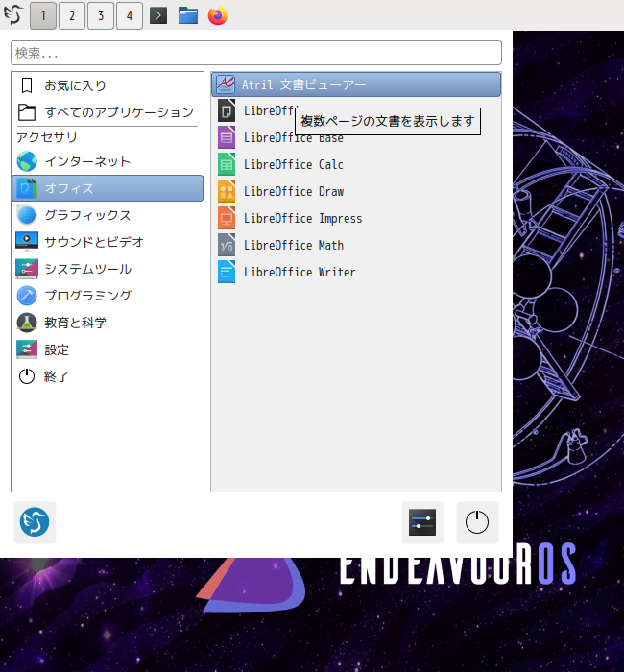Open the アクセサリ category
This screenshot has width=624, height=672.
point(108,137)
